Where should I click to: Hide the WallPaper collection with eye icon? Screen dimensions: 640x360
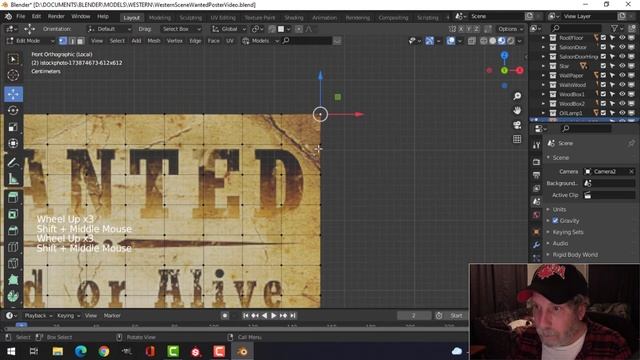622,75
